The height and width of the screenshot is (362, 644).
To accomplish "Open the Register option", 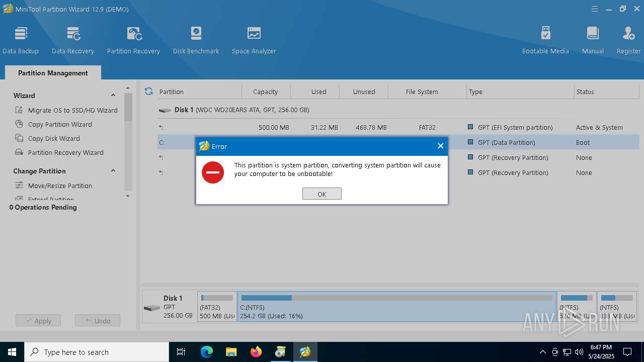I will [x=628, y=40].
